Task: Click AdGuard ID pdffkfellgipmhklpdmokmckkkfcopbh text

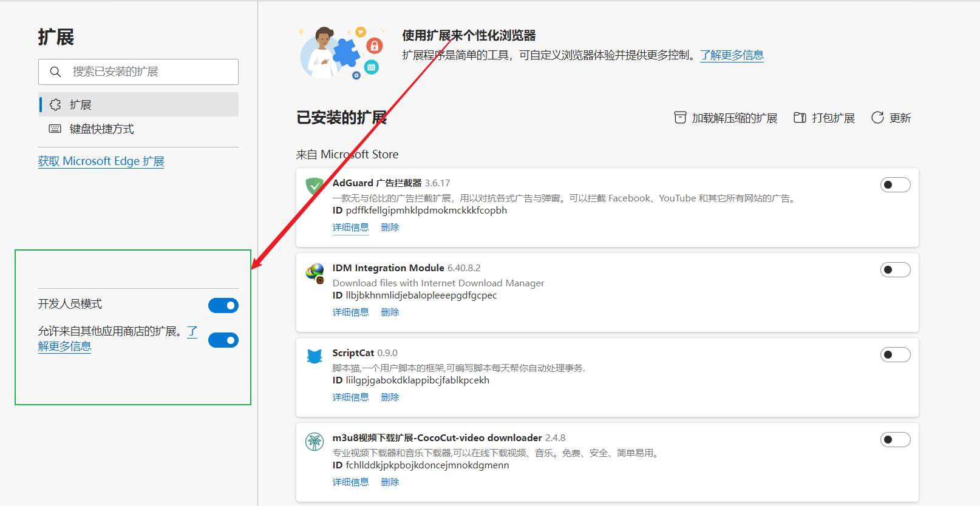Action: pos(420,211)
